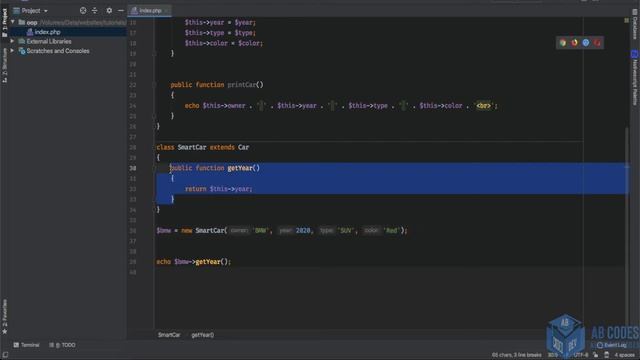The height and width of the screenshot is (360, 640).
Task: Click the UTF-8 encoding selector
Action: point(581,355)
